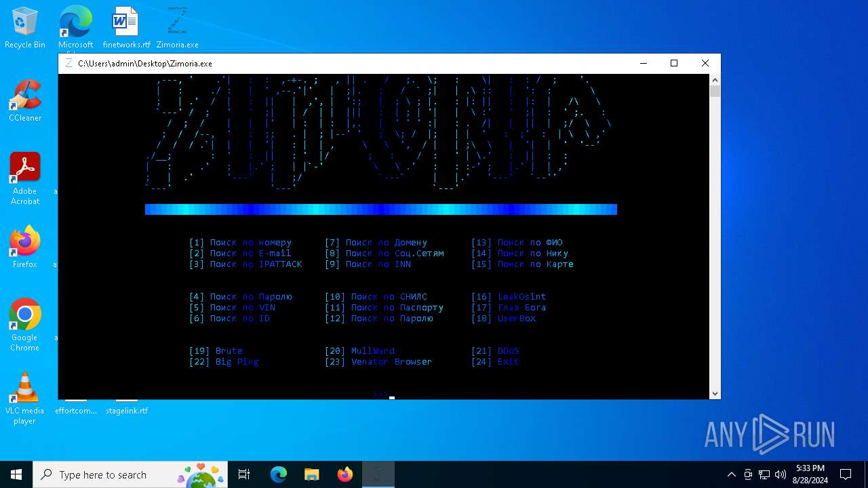The width and height of the screenshot is (868, 488).
Task: Click the console vertical scrollbar thumb
Action: [715, 91]
